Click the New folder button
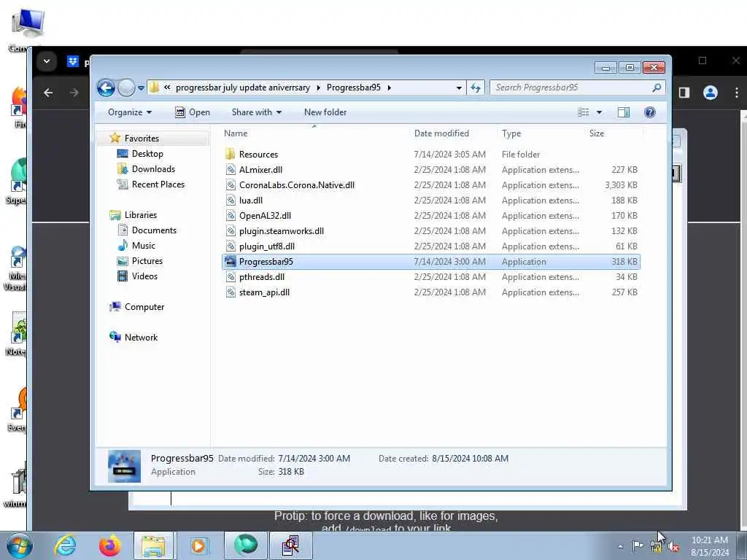The width and height of the screenshot is (747, 560). pyautogui.click(x=325, y=112)
